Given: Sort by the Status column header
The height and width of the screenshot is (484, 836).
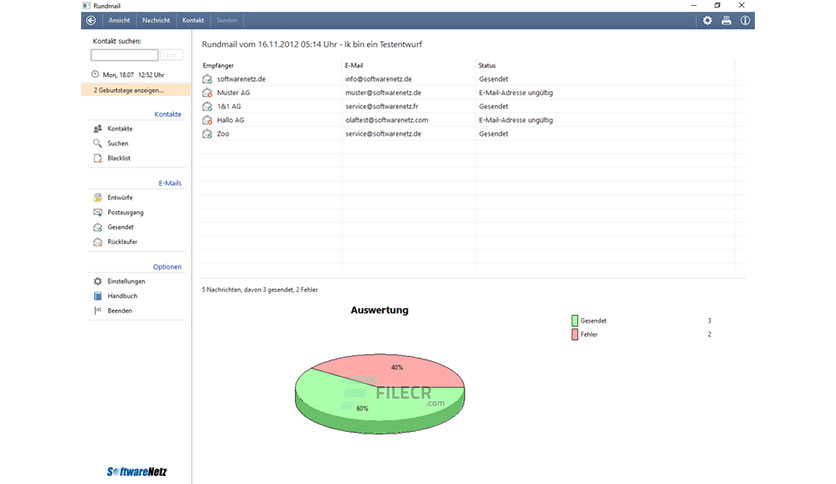Looking at the screenshot, I should pyautogui.click(x=487, y=66).
